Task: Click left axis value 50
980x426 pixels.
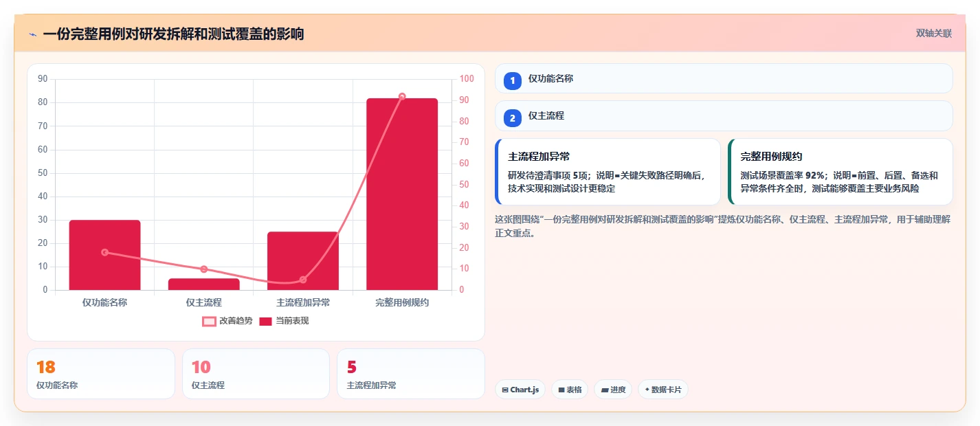Action: [43, 173]
